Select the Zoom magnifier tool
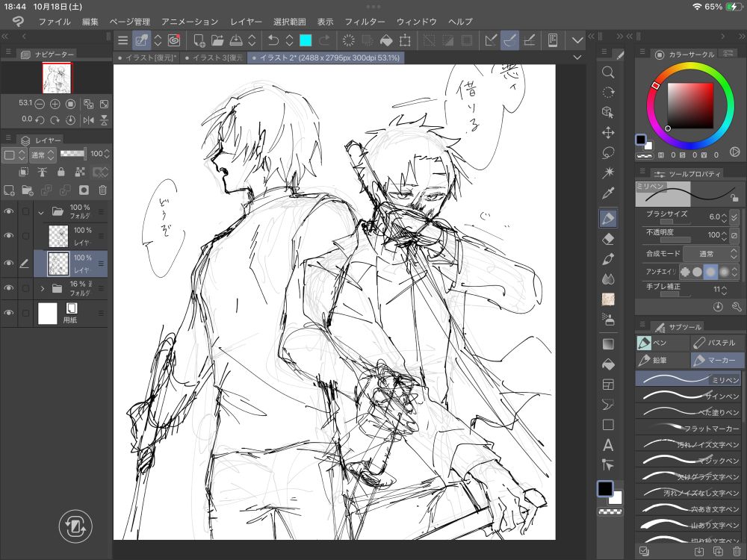The width and height of the screenshot is (747, 560). click(x=608, y=72)
